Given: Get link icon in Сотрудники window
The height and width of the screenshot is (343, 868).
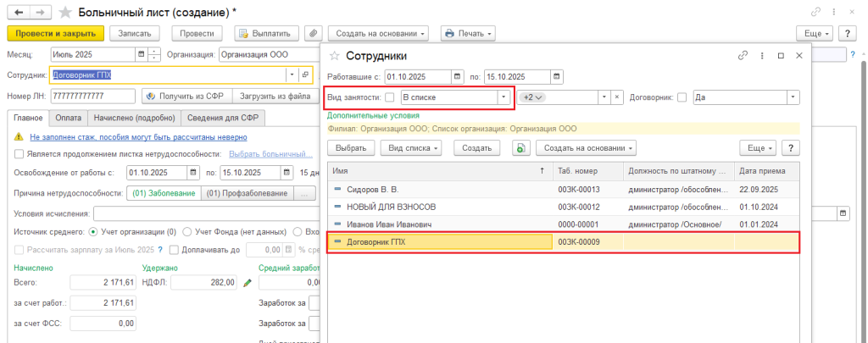Looking at the screenshot, I should [743, 55].
